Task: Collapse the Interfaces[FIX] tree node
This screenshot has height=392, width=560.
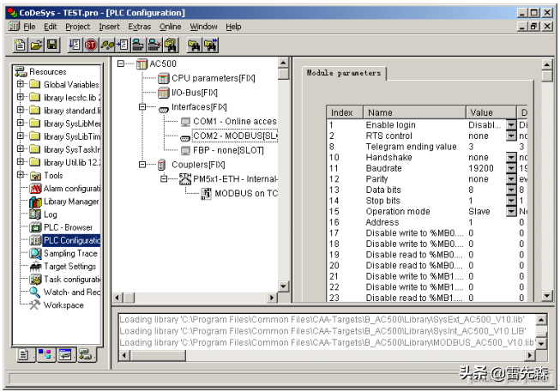Action: pos(142,107)
